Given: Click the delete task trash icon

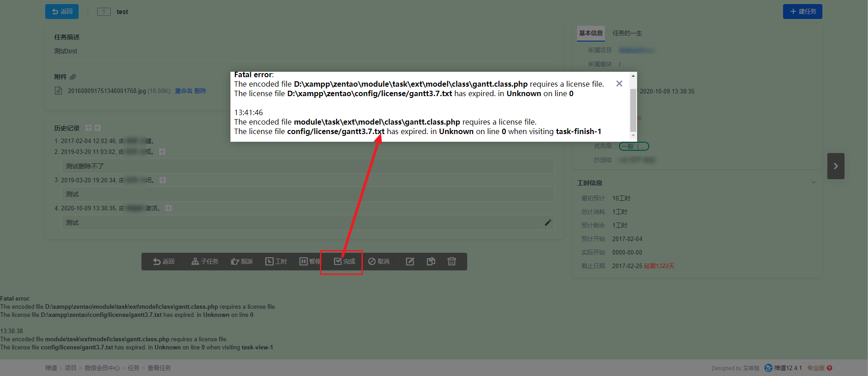Looking at the screenshot, I should tap(452, 261).
